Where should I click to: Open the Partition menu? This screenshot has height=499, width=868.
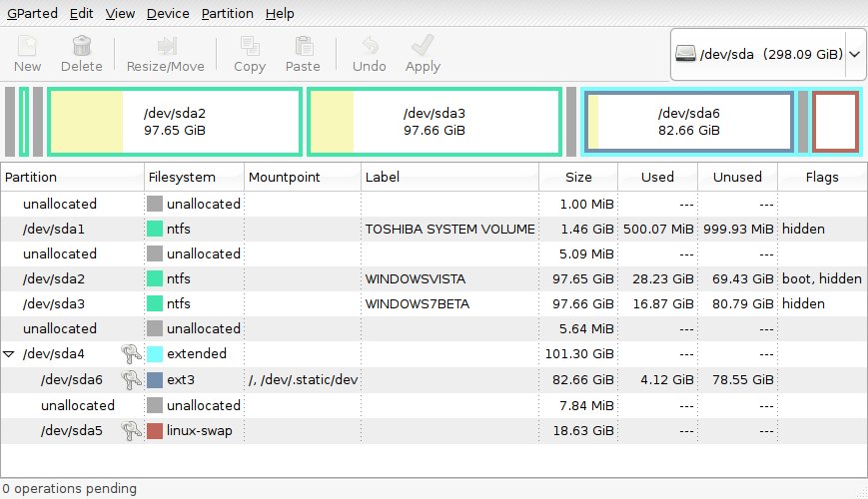pos(227,14)
